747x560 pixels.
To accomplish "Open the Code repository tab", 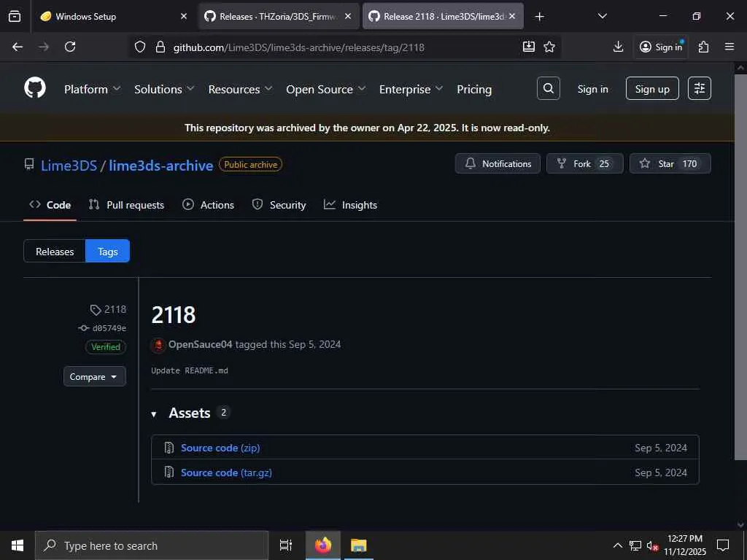I will [50, 205].
